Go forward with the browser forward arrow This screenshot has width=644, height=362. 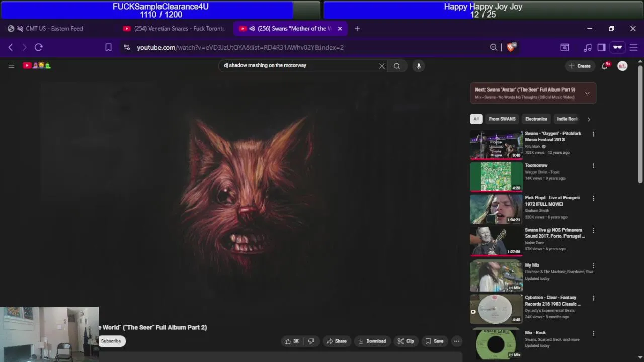tap(24, 47)
